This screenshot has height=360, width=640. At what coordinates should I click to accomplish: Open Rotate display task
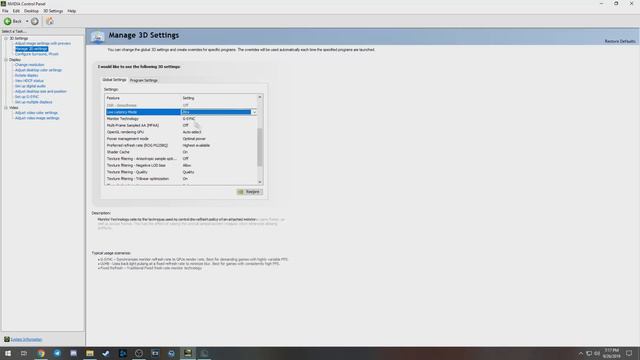(27, 76)
